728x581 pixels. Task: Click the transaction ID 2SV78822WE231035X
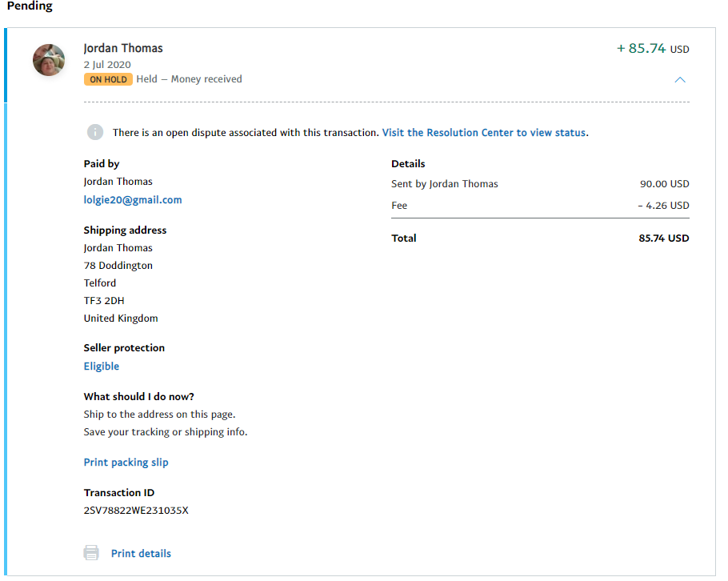tap(136, 511)
